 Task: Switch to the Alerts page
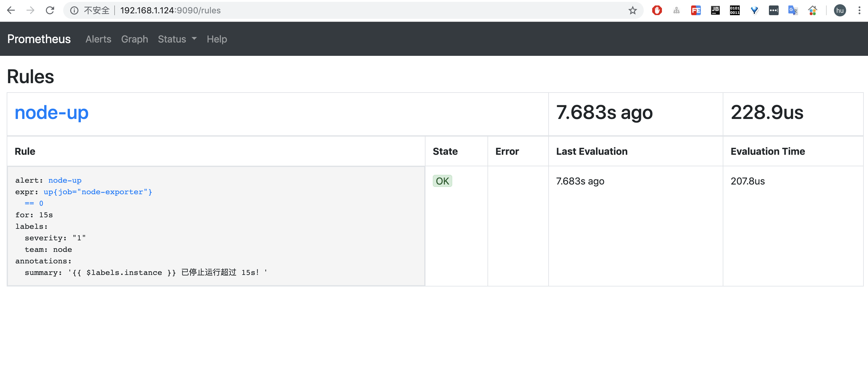coord(98,39)
